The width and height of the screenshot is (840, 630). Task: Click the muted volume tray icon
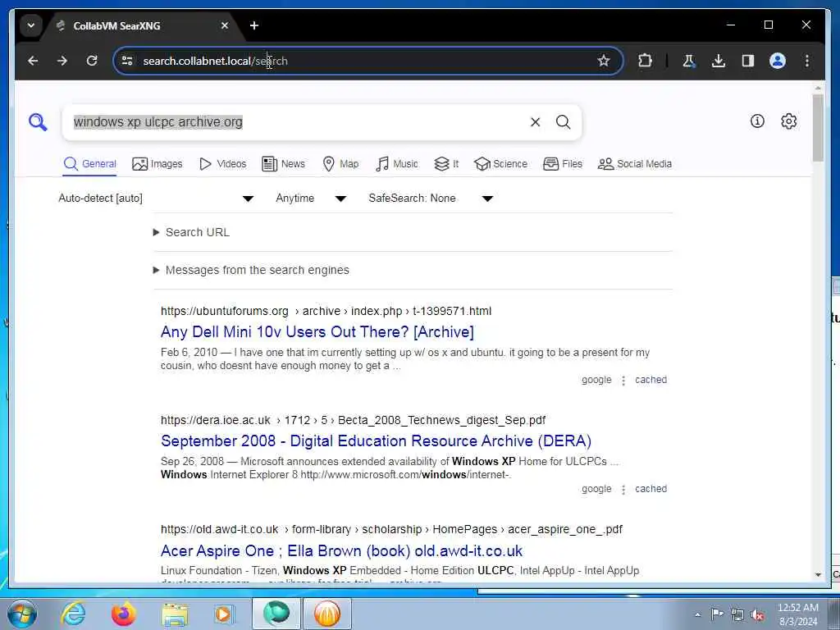point(758,615)
